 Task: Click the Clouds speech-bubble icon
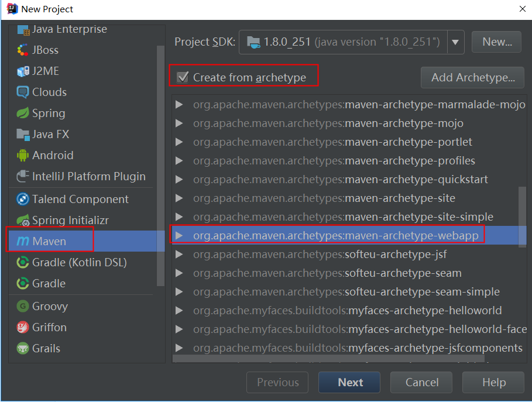point(23,92)
